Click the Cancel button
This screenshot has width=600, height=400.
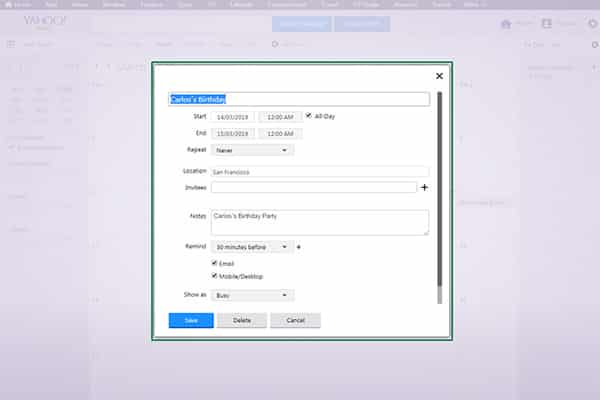[x=295, y=320]
